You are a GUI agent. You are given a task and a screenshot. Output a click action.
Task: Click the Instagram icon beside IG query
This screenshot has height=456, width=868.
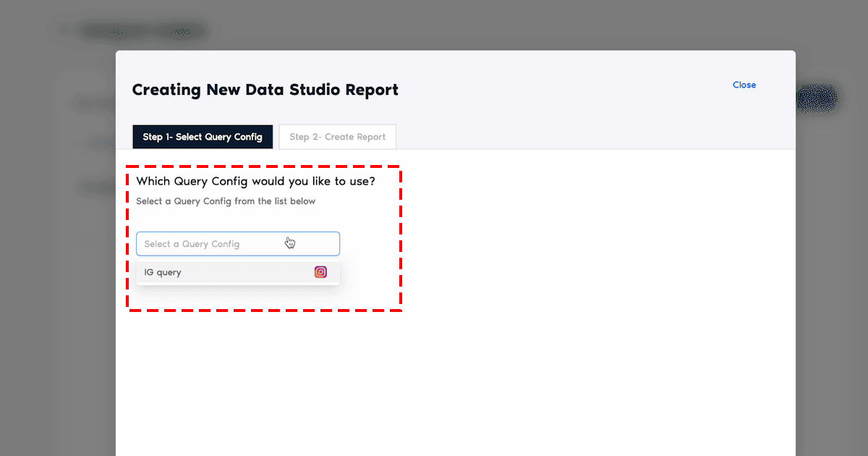point(320,272)
